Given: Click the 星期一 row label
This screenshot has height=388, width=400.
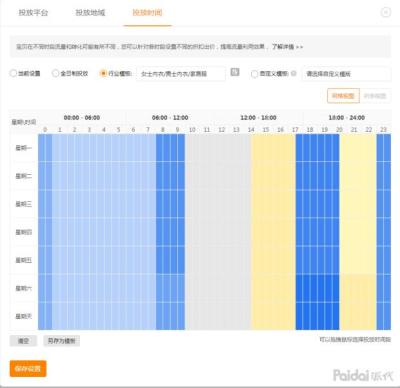Looking at the screenshot, I should (x=24, y=148).
